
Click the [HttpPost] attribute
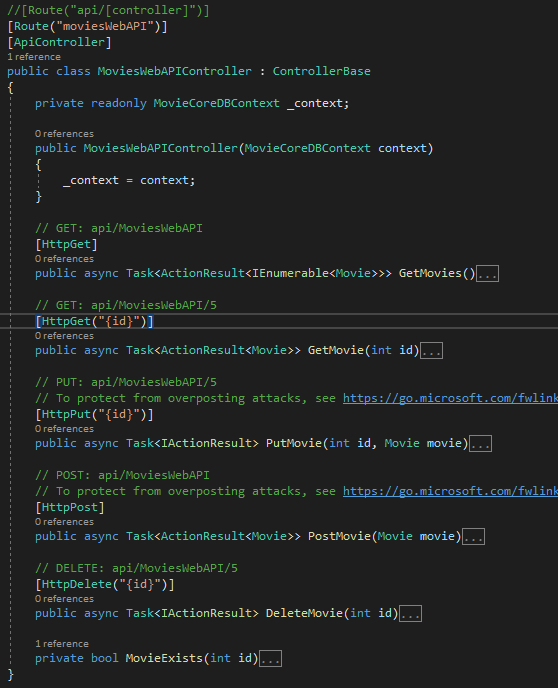(x=70, y=508)
